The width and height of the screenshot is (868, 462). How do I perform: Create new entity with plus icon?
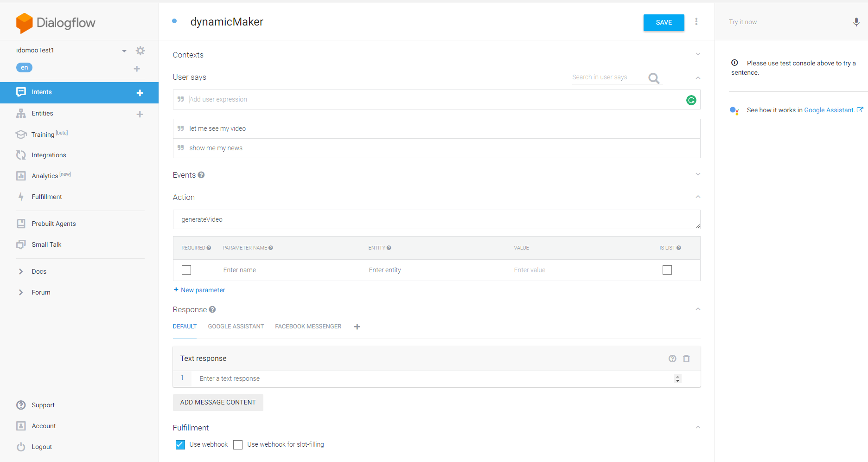[x=140, y=114]
